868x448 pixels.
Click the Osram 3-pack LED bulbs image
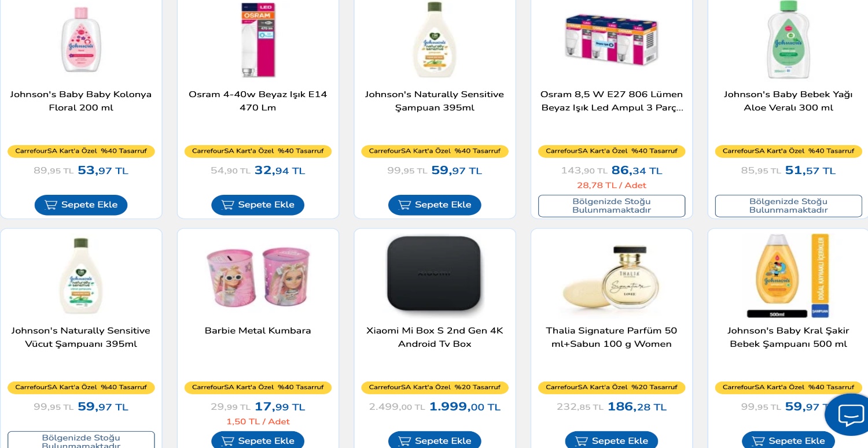coord(611,40)
